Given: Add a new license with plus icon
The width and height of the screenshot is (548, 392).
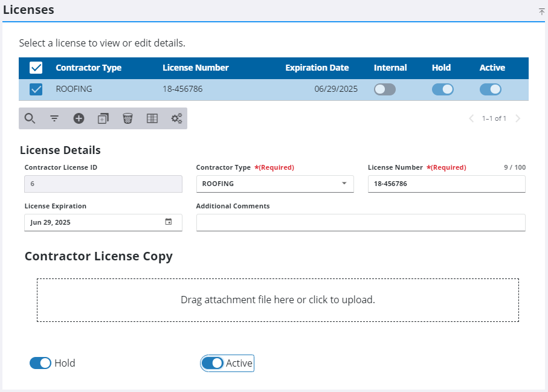Looking at the screenshot, I should point(79,118).
